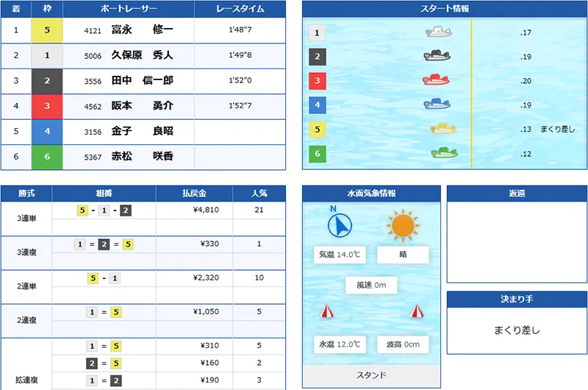
Task: Select racer name 田中 信一郎
Action: 142,80
